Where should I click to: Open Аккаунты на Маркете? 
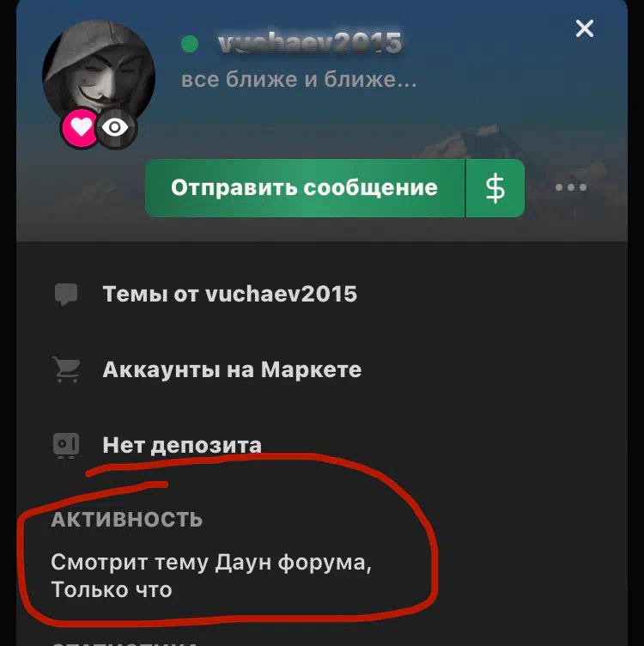tap(232, 369)
